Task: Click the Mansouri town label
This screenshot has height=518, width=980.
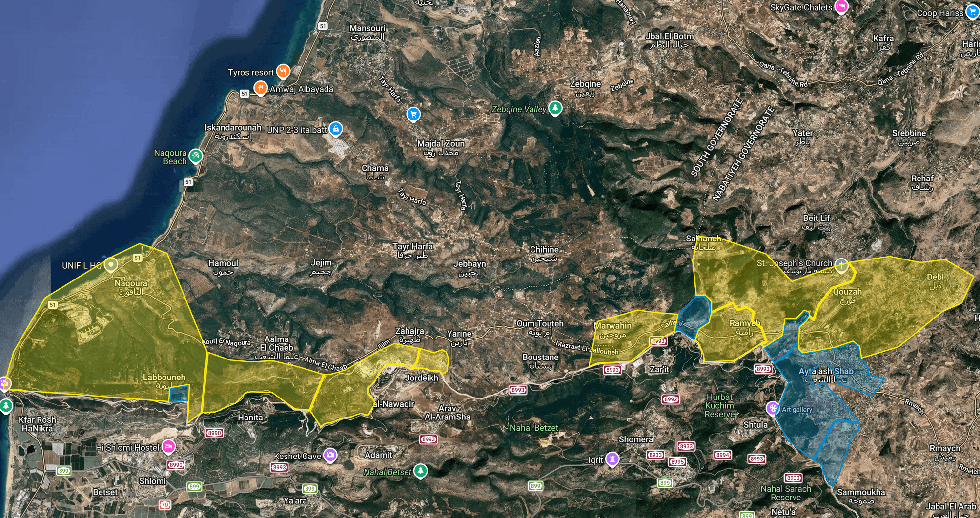Action: pos(367,32)
